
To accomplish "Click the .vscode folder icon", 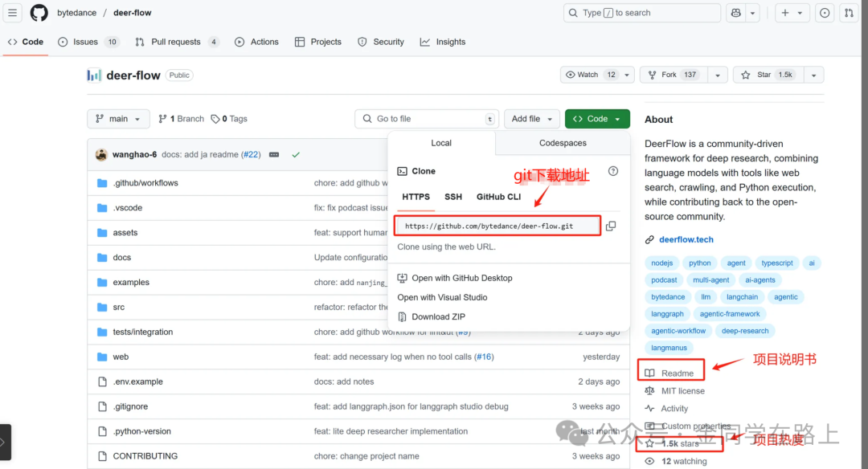I will 102,208.
